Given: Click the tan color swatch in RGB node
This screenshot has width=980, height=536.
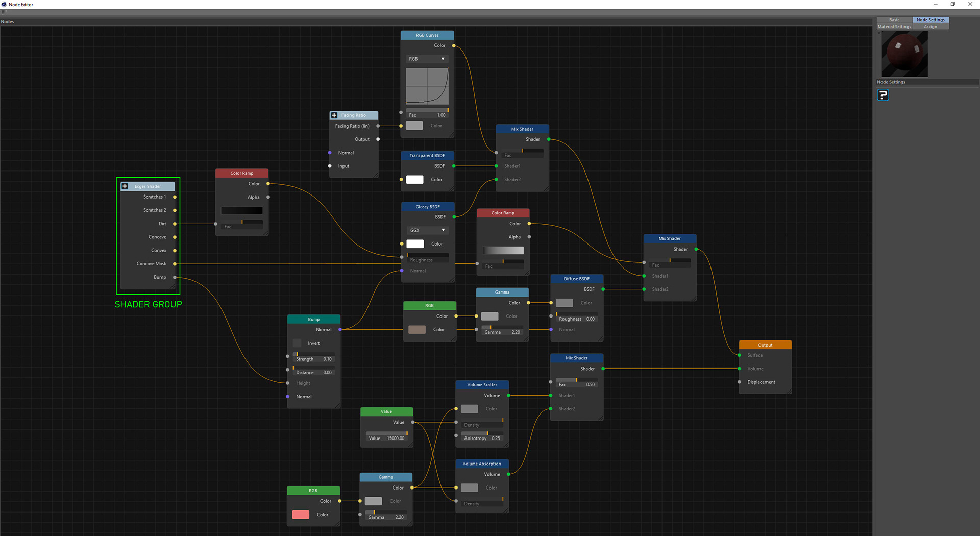Looking at the screenshot, I should click(417, 330).
